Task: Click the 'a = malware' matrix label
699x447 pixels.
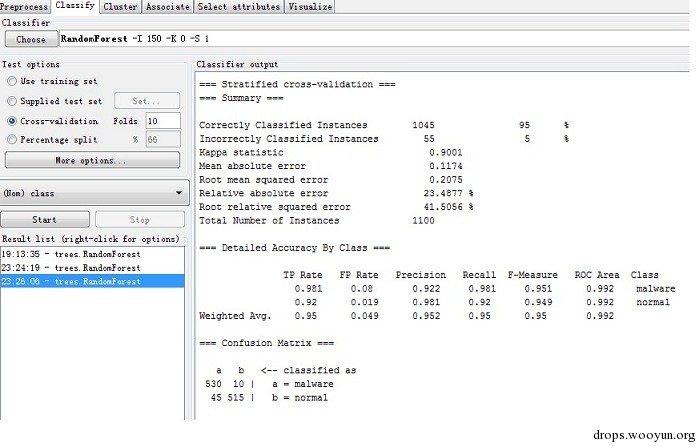Action: [x=303, y=384]
